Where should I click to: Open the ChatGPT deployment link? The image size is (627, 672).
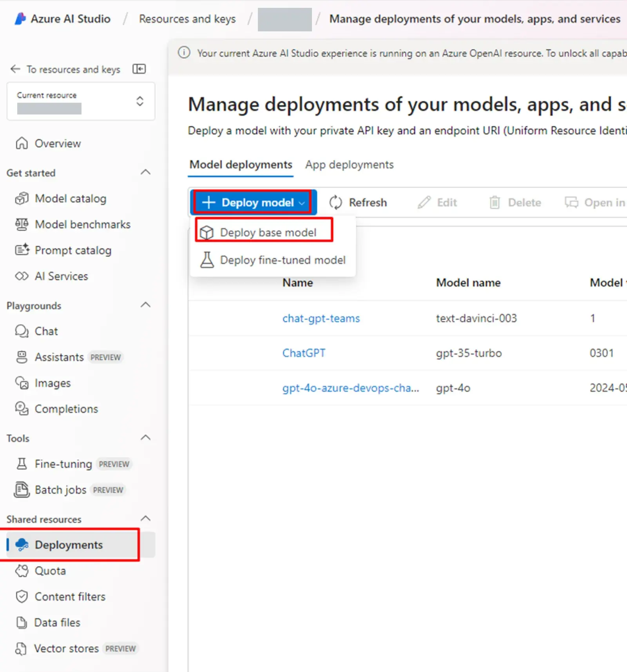304,353
